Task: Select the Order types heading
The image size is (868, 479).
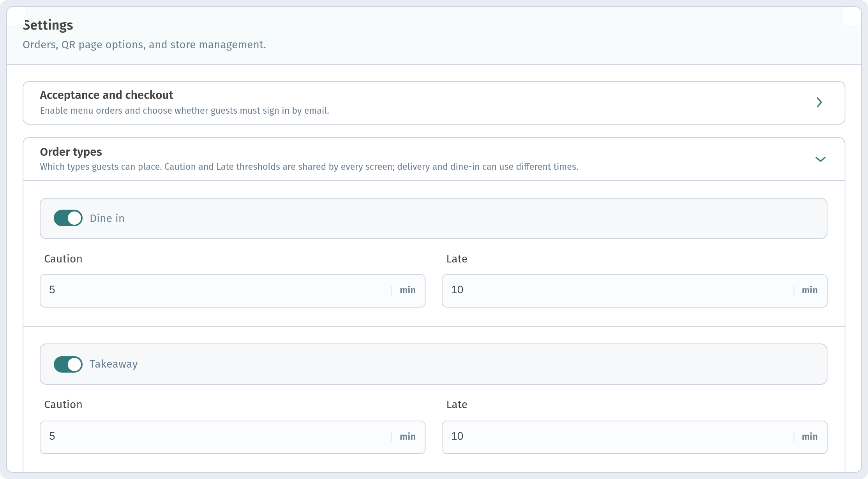Action: [x=71, y=152]
